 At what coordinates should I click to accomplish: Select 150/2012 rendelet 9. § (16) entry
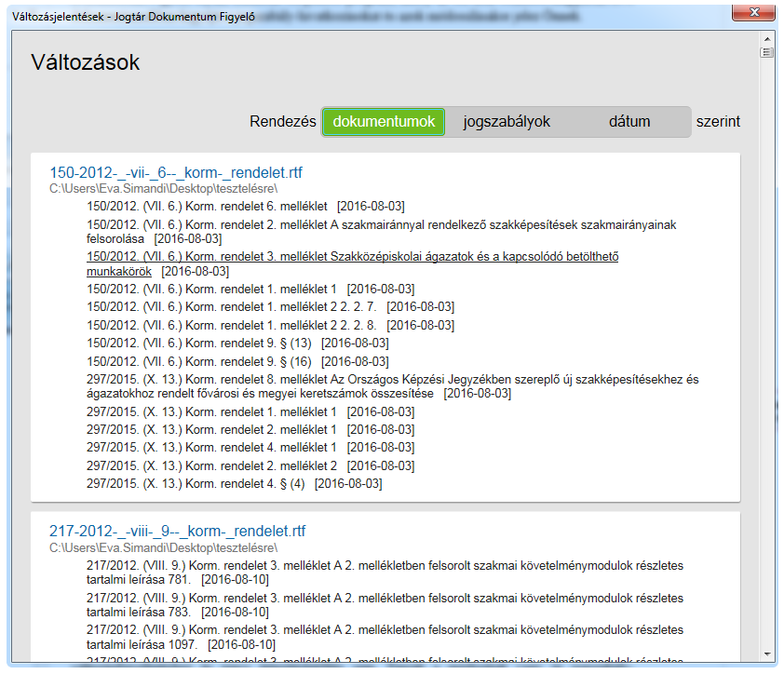pyautogui.click(x=196, y=361)
